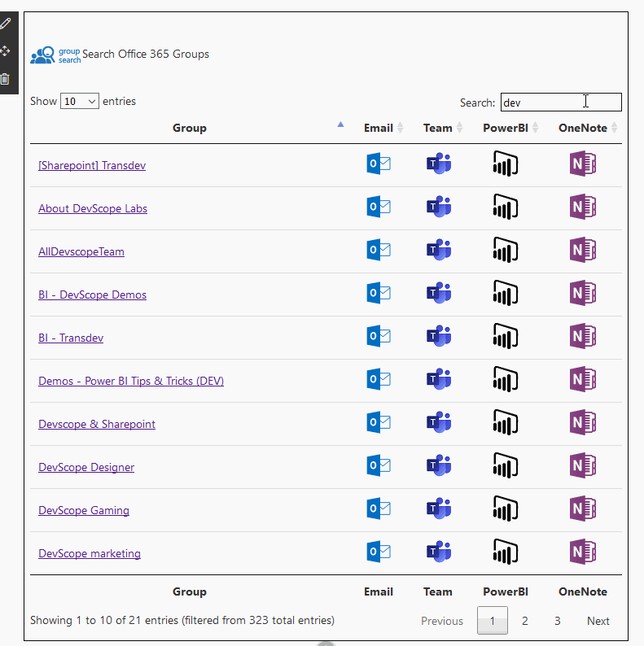Go to pagination page 2
The image size is (644, 646).
525,621
